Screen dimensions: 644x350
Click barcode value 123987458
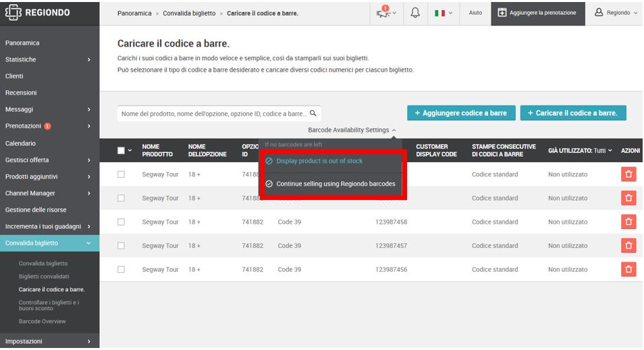tap(391, 222)
